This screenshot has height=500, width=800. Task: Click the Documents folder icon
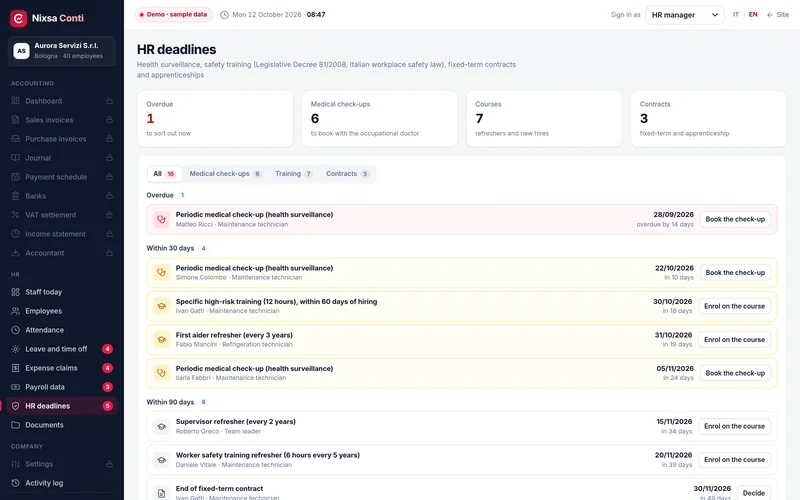(15, 425)
